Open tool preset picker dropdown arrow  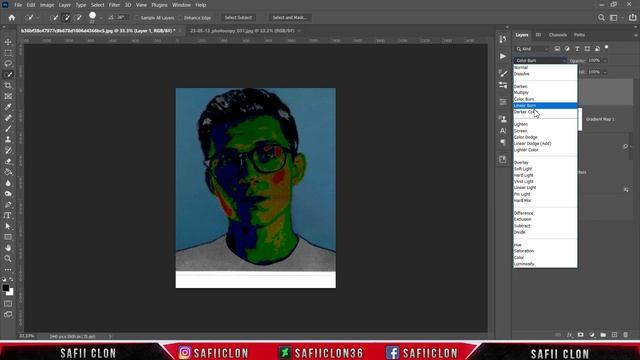(38, 18)
